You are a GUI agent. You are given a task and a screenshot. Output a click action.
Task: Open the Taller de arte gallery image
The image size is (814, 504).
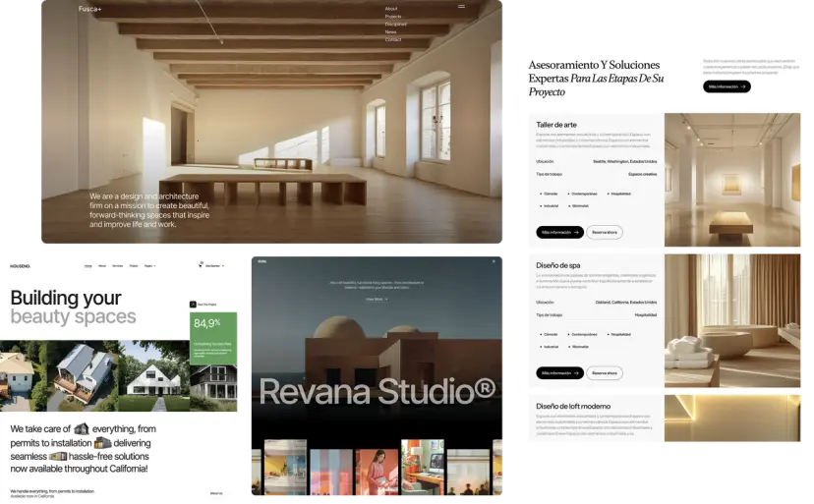(x=732, y=180)
